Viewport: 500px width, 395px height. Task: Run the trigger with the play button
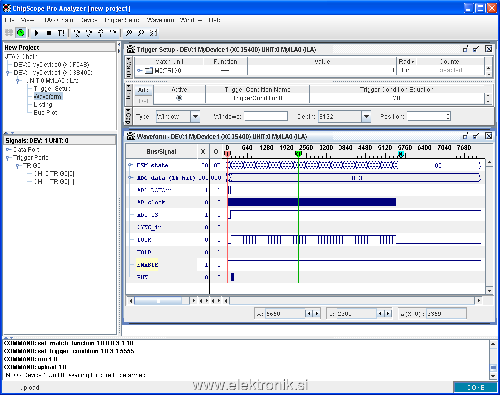[37, 33]
